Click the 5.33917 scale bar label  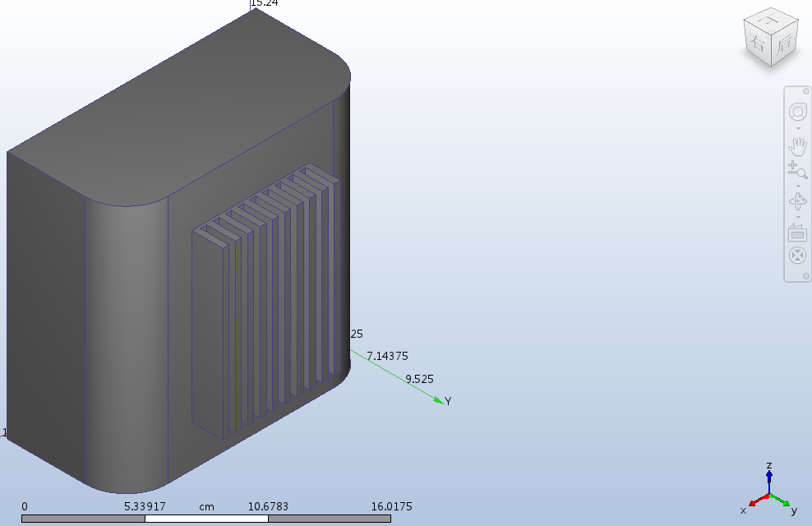point(145,506)
